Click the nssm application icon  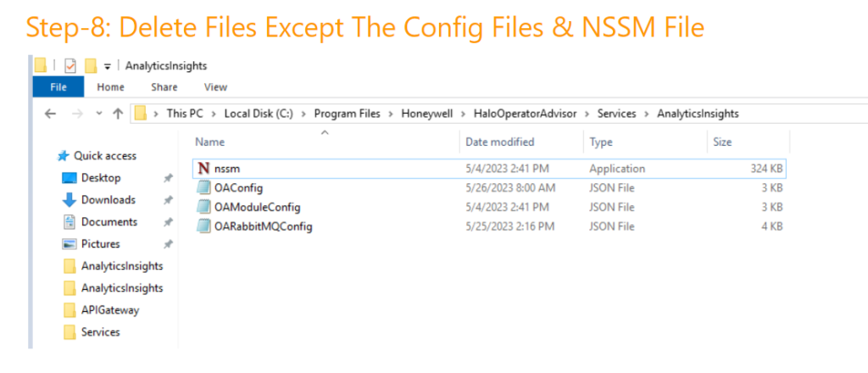pyautogui.click(x=203, y=169)
